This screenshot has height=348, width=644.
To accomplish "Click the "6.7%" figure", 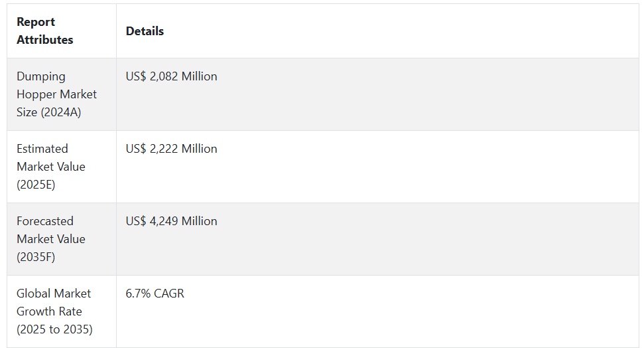I will click(x=137, y=294).
